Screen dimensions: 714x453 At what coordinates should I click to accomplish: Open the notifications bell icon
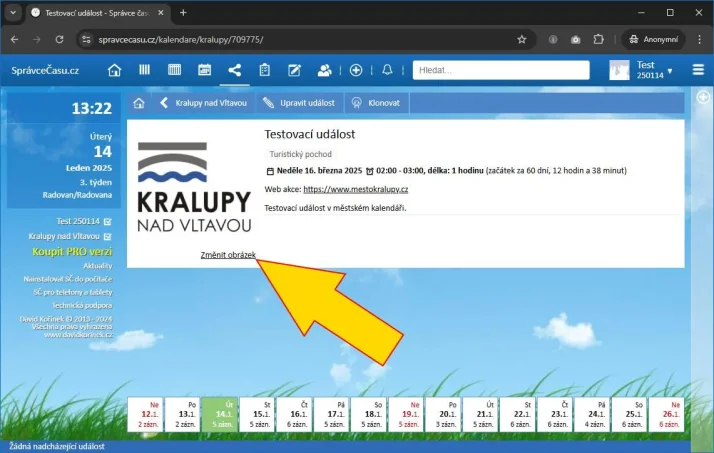click(x=387, y=70)
